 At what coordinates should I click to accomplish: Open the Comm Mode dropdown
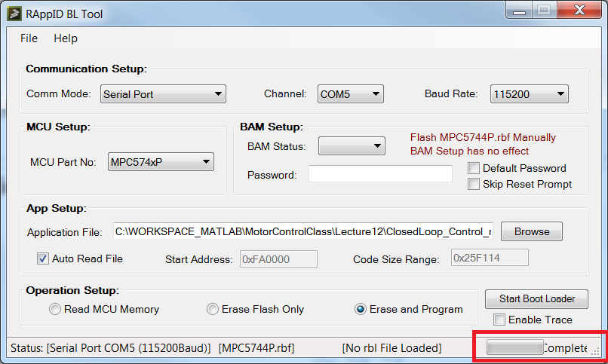tap(163, 94)
